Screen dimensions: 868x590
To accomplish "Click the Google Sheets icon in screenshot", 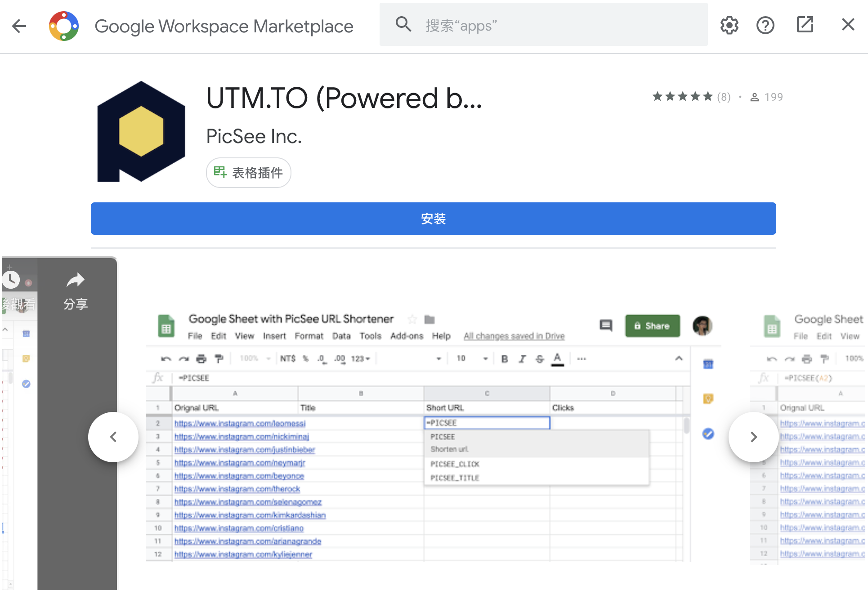I will click(166, 326).
